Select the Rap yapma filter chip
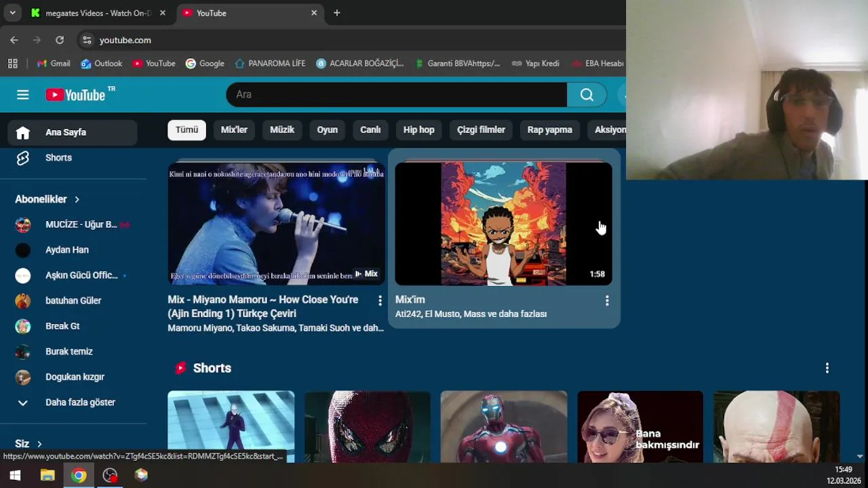This screenshot has width=868, height=488. [550, 130]
